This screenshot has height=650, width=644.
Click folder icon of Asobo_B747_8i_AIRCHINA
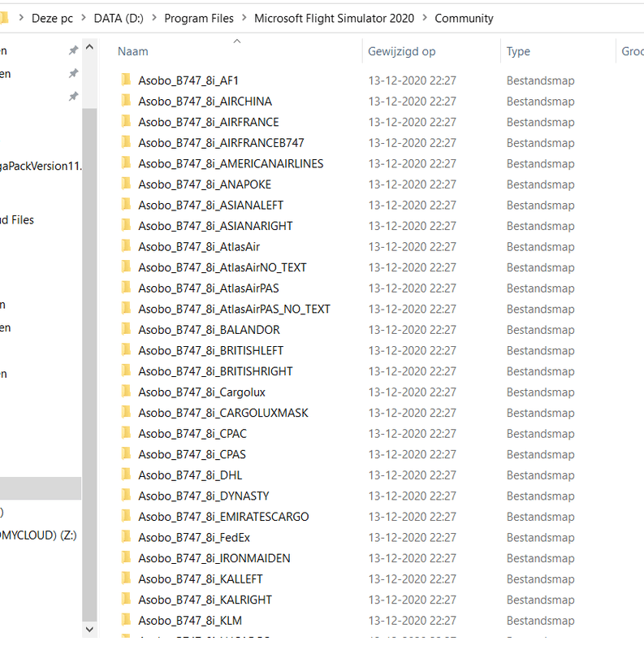[126, 100]
